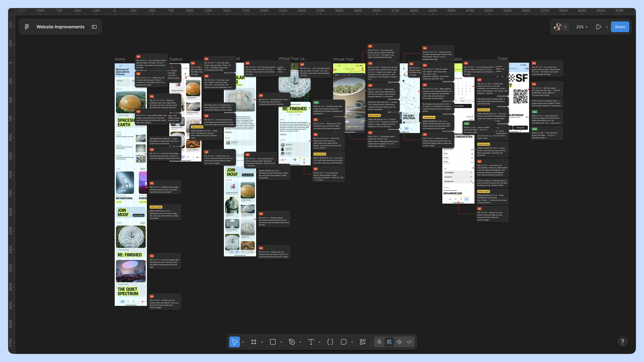Image resolution: width=644 pixels, height=362 pixels.
Task: Select the Video/image display fail annotation
Action: click(383, 91)
